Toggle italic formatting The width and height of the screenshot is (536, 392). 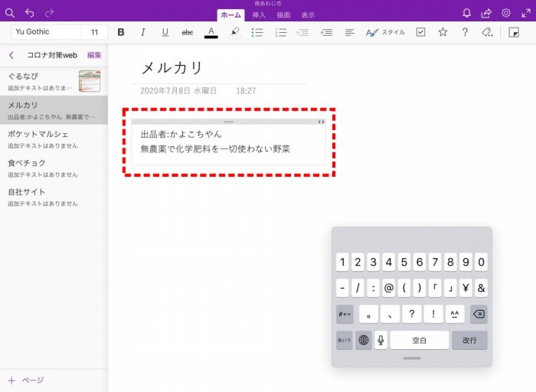(x=143, y=32)
